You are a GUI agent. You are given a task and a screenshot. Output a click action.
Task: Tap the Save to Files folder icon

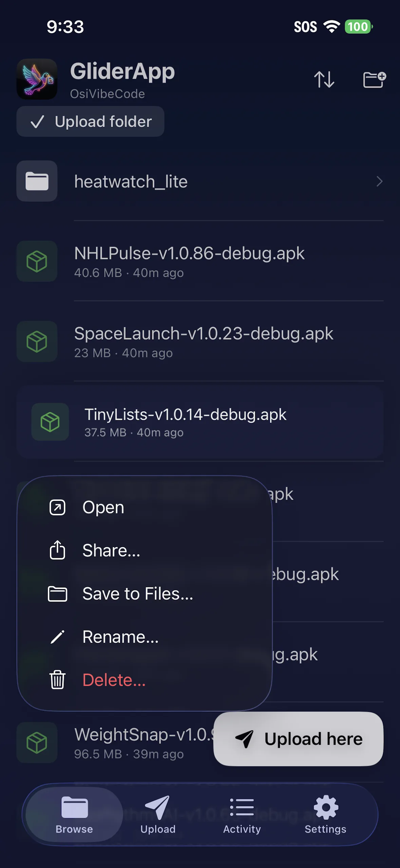pos(57,594)
